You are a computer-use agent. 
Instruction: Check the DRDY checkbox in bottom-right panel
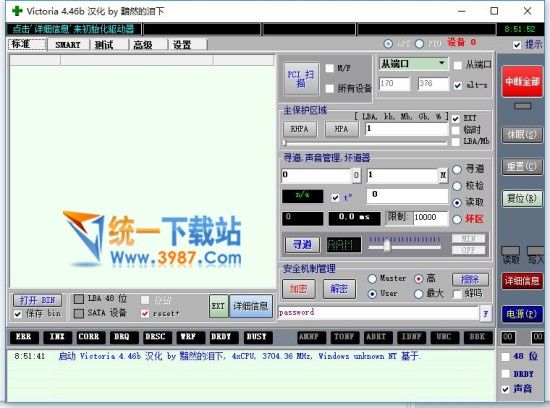pyautogui.click(x=505, y=374)
